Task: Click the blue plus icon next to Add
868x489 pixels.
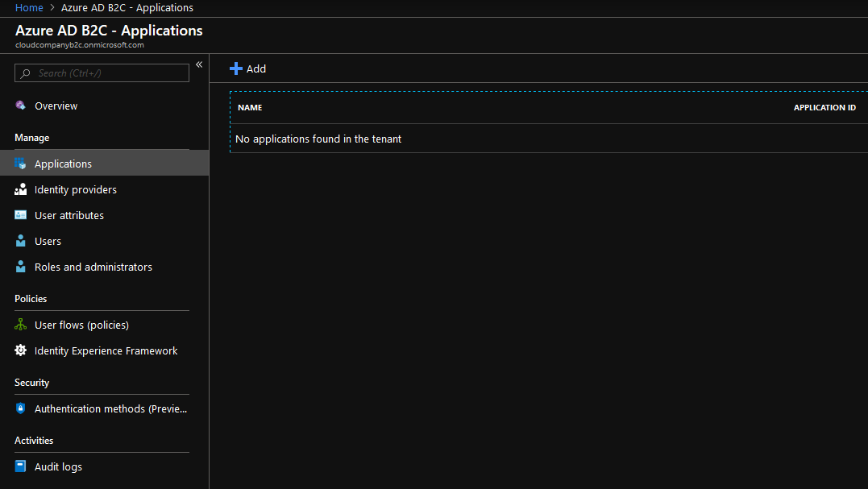Action: 235,68
